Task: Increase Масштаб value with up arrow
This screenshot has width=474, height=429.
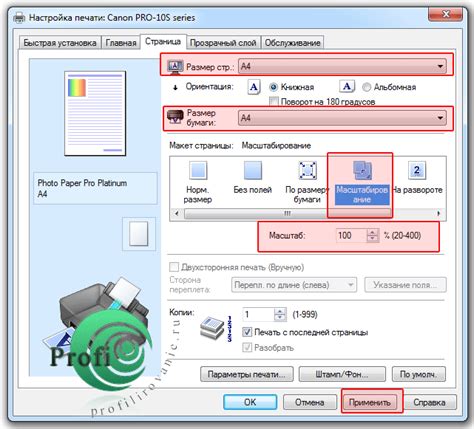Action: (x=372, y=232)
